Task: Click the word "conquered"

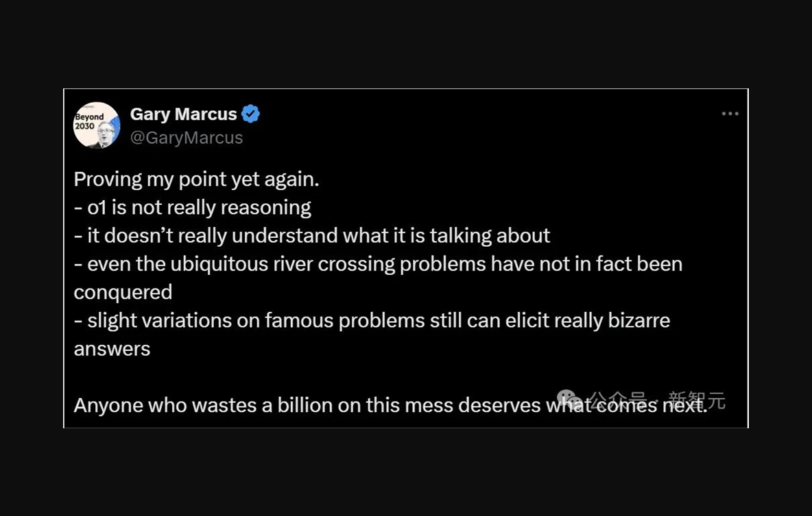Action: click(x=123, y=292)
